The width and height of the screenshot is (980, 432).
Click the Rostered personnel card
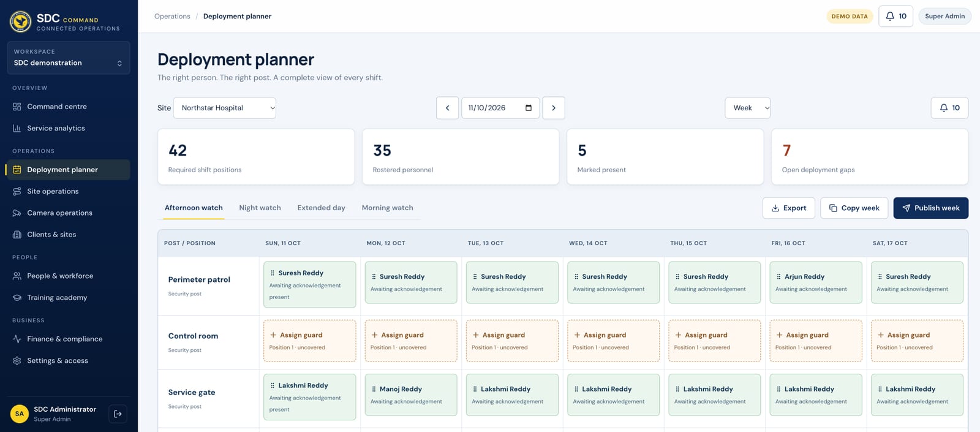[461, 157]
